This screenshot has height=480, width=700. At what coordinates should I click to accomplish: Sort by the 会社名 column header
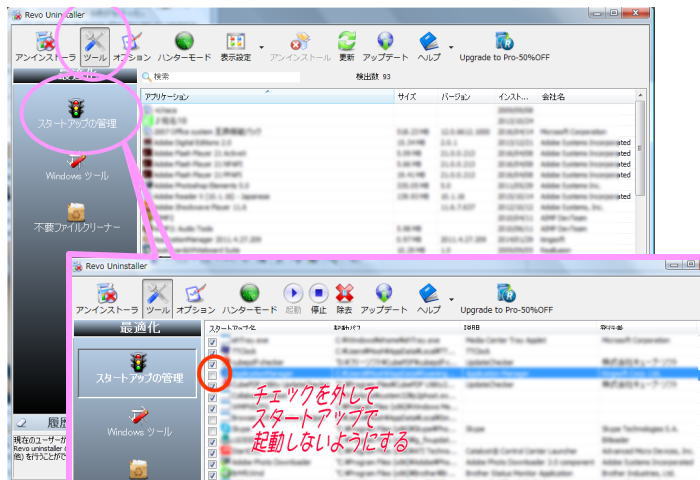tap(586, 96)
